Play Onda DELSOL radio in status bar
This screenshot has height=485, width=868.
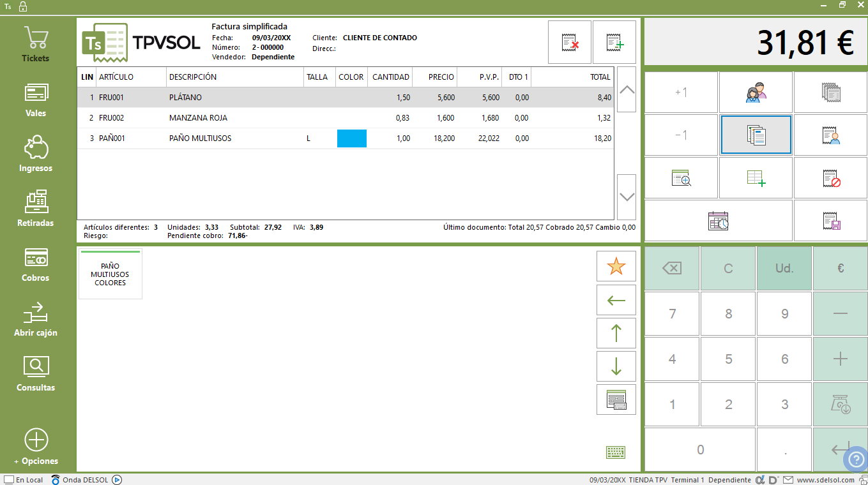[x=118, y=480]
